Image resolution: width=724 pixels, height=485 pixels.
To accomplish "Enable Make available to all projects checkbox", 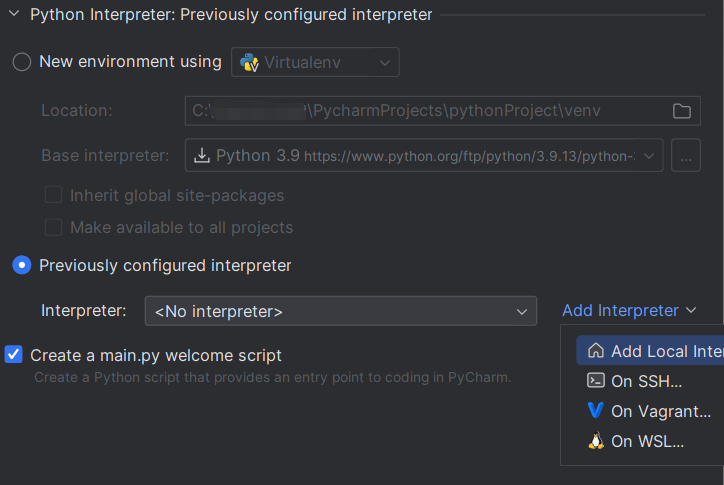I will coord(54,227).
